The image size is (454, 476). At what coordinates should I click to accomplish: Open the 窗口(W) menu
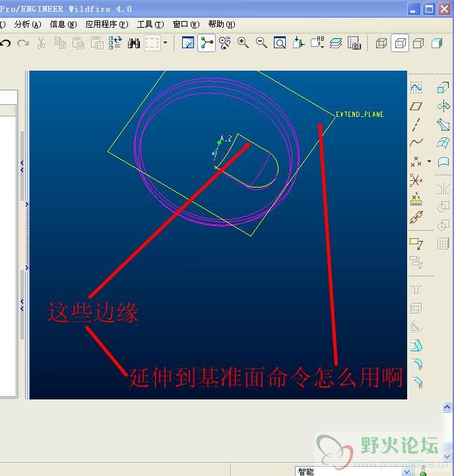tap(186, 24)
